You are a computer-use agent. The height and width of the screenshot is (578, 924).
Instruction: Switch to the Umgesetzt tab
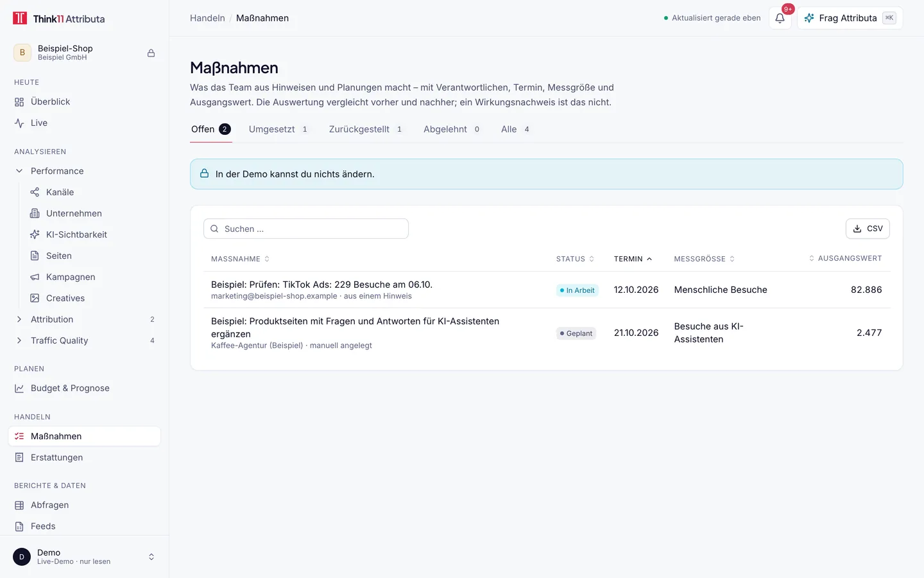[x=278, y=129]
